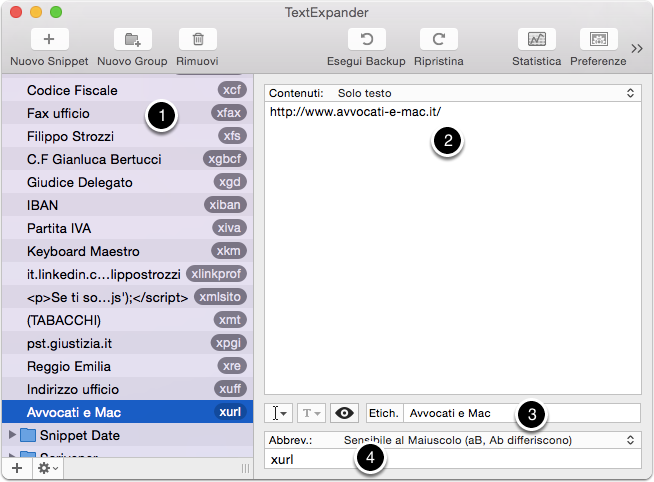This screenshot has height=482, width=654.
Task: Create a group with Nuovo Group icon
Action: 133,39
